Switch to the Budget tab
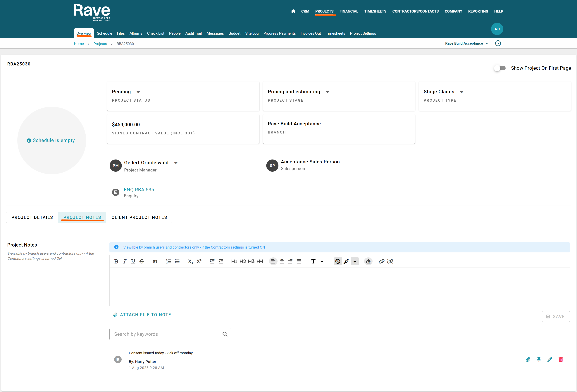577x392 pixels. (x=234, y=33)
